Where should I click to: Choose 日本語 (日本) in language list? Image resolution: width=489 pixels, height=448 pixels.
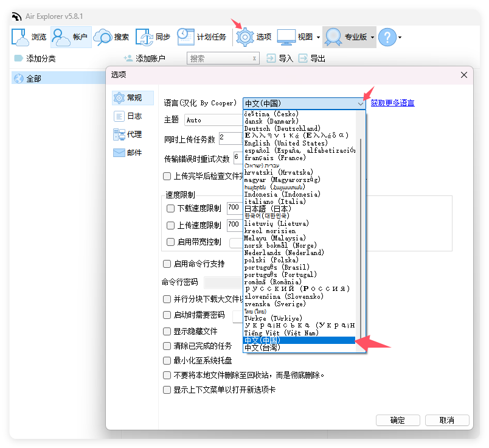pos(299,209)
